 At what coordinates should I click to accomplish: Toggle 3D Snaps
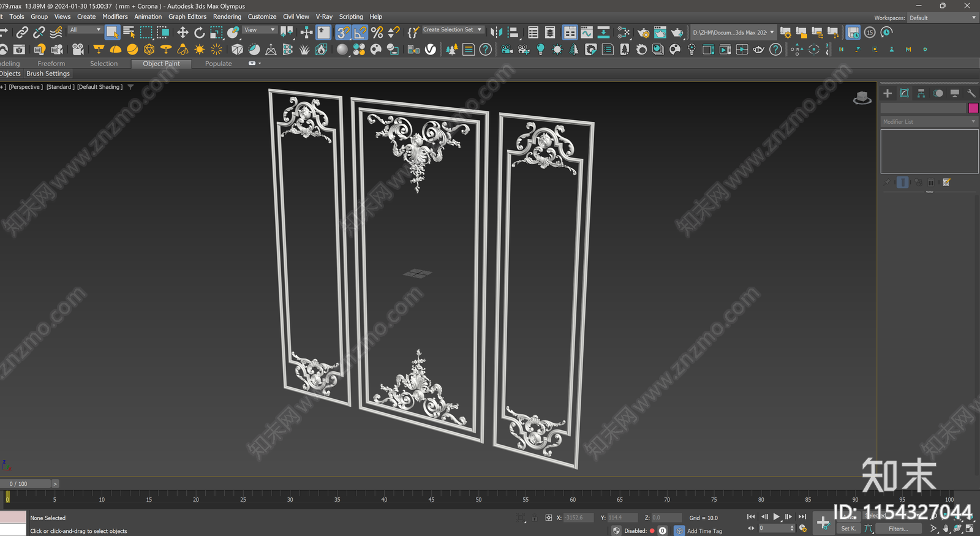point(344,32)
